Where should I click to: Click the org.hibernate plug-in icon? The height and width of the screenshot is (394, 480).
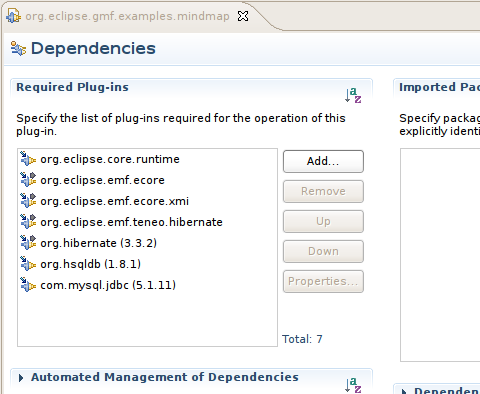tap(28, 243)
